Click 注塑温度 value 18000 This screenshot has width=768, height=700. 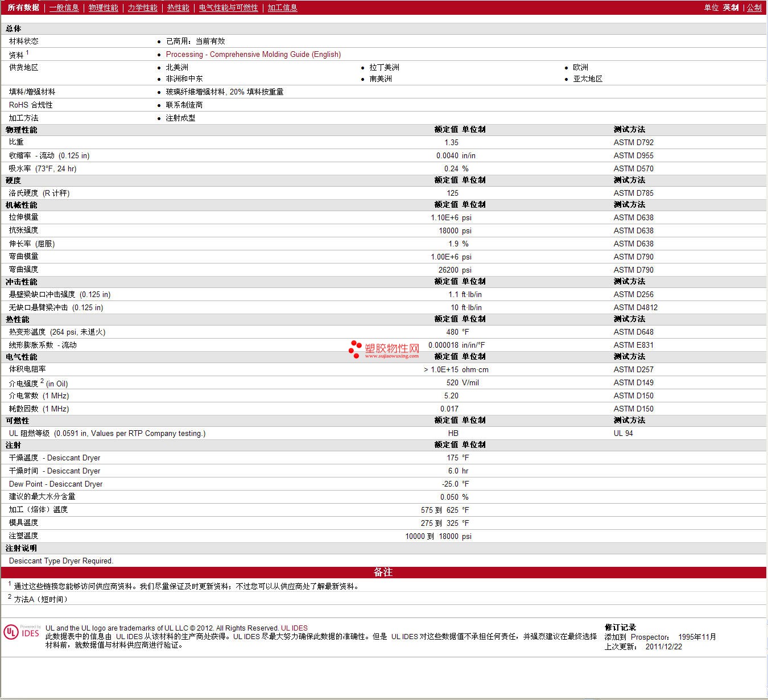(x=448, y=536)
